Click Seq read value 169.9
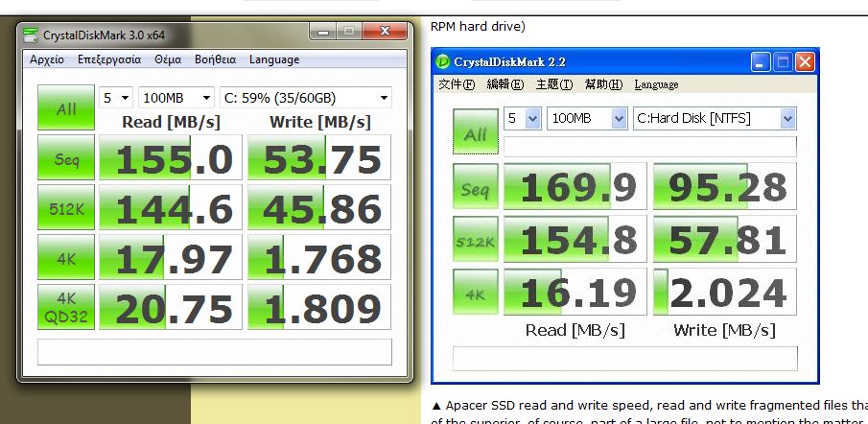The height and width of the screenshot is (424, 868). click(575, 186)
